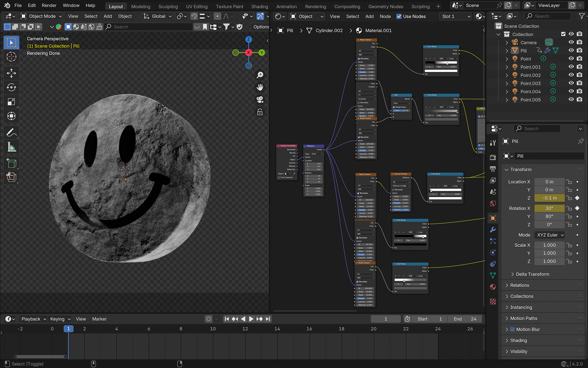Uncheck the Use Nodes checkbox
Viewport: 588px width, 368px height.
coord(399,16)
